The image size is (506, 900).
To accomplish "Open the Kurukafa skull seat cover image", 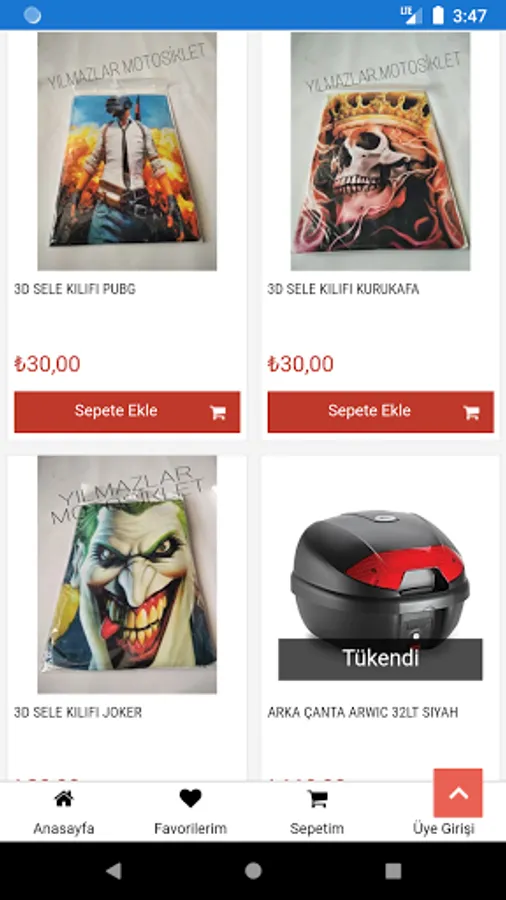I will (x=380, y=151).
